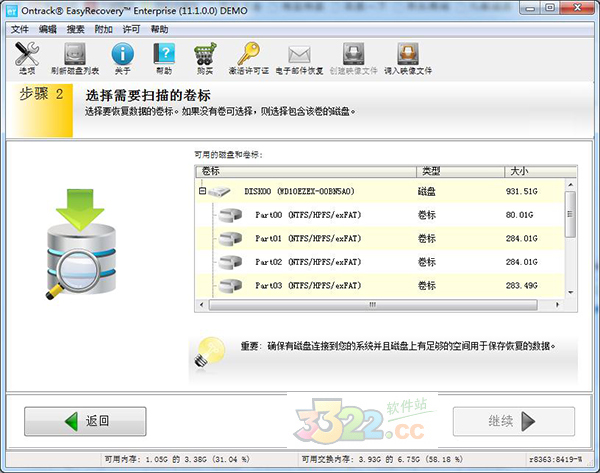Select the Part02 volume pie icon
This screenshot has width=600, height=473.
click(x=230, y=262)
